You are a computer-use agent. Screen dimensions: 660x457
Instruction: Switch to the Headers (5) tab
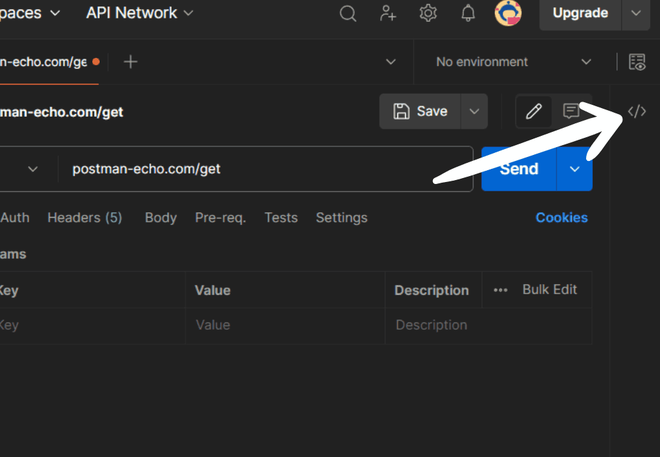pyautogui.click(x=85, y=218)
